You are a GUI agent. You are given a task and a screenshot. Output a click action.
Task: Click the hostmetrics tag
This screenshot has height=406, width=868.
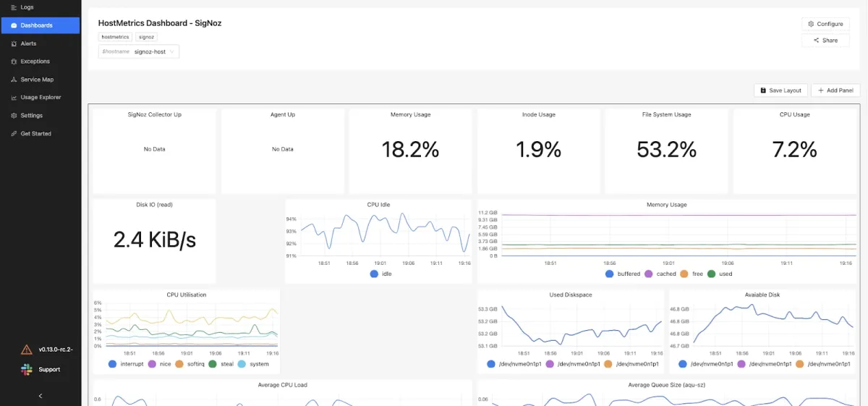coord(115,36)
